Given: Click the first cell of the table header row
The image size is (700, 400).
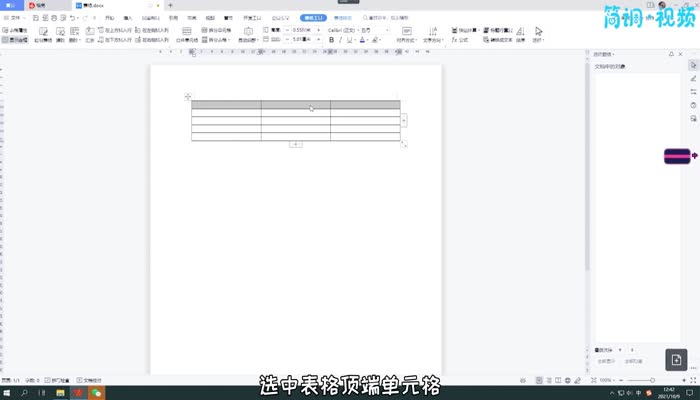Looking at the screenshot, I should 226,104.
